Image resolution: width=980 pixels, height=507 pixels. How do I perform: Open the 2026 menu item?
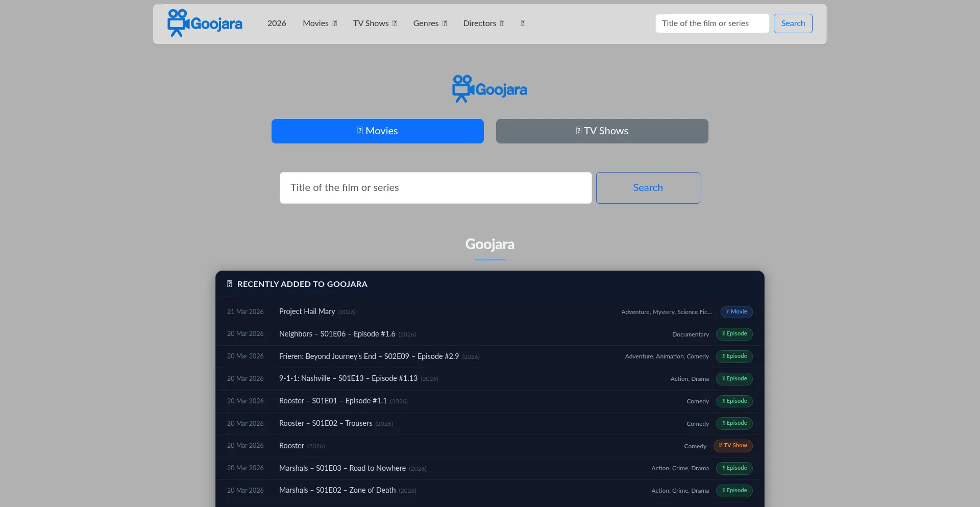277,23
